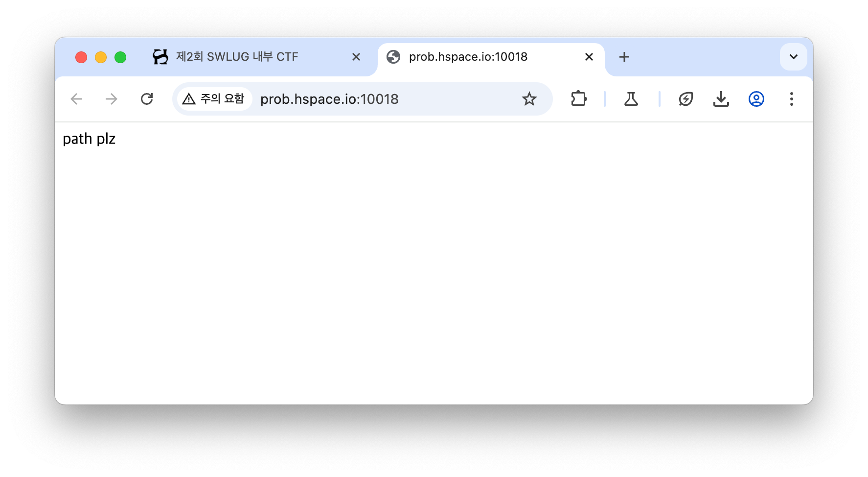Show the 주의 요함 security warning info

click(x=214, y=99)
